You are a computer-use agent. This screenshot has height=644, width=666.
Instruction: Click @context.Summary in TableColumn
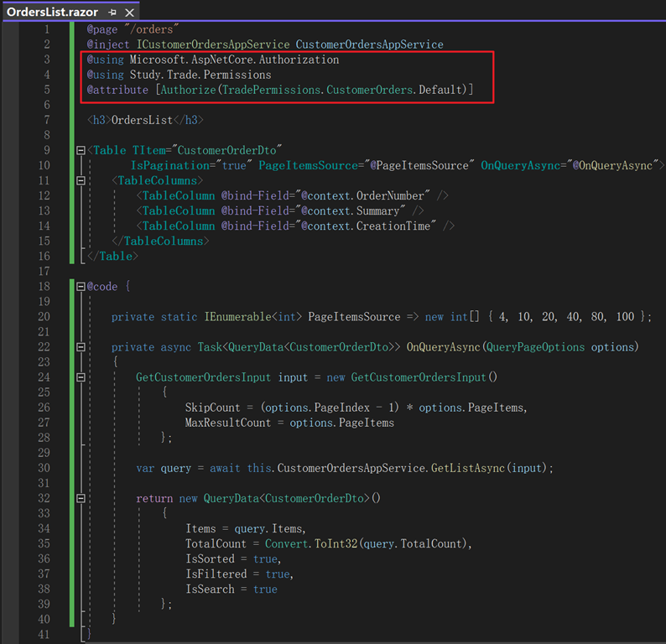click(351, 211)
